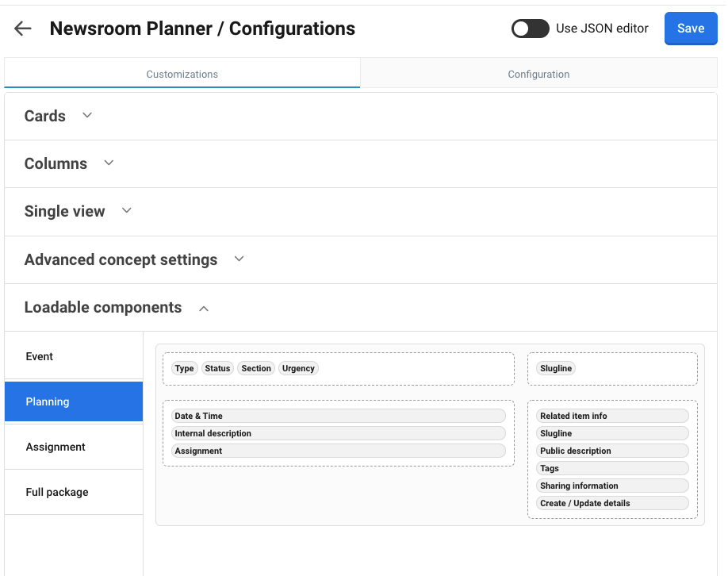Image resolution: width=728 pixels, height=576 pixels.
Task: Expand Advanced concept settings chevron
Action: (x=239, y=259)
